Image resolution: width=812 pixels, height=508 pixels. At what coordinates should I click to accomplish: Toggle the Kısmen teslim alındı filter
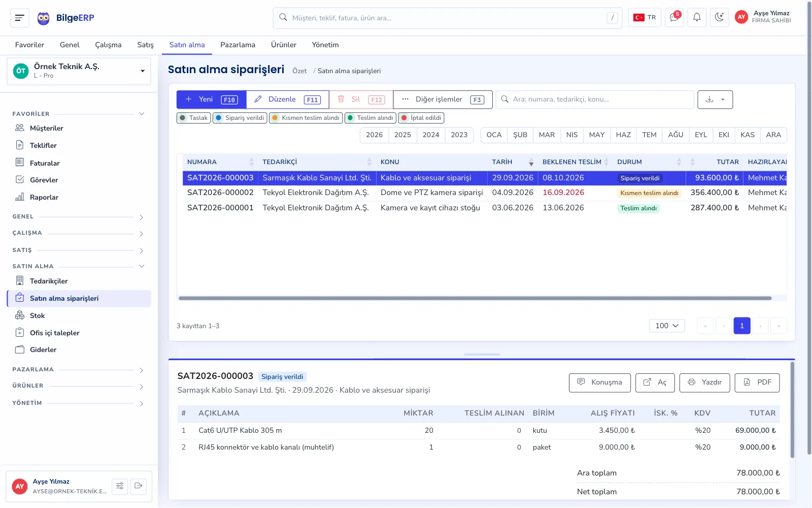[306, 118]
